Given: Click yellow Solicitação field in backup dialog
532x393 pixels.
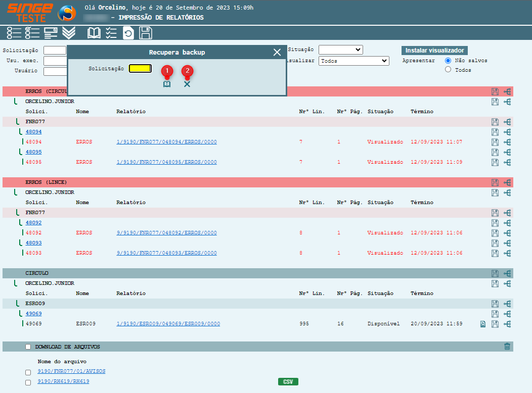Looking at the screenshot, I should coord(140,68).
